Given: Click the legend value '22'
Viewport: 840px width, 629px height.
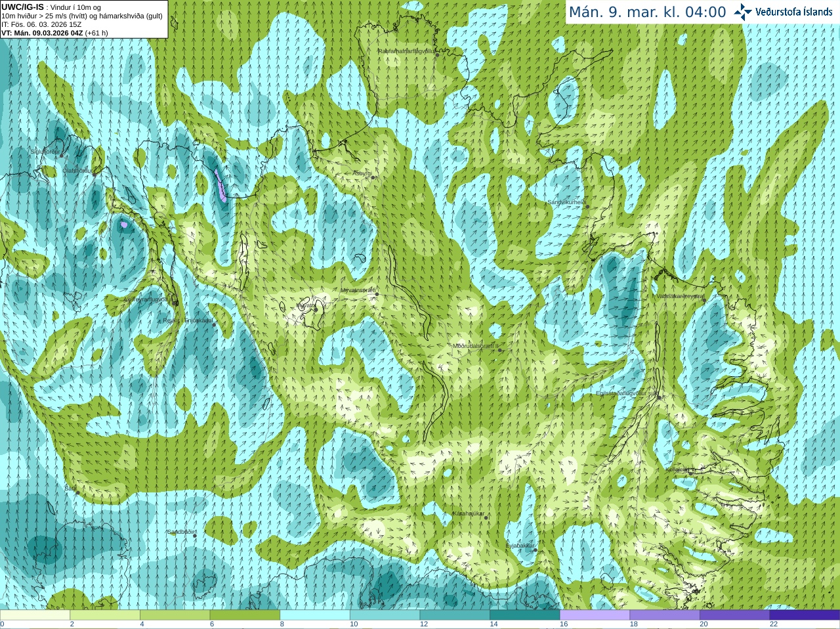Looking at the screenshot, I should [x=774, y=624].
